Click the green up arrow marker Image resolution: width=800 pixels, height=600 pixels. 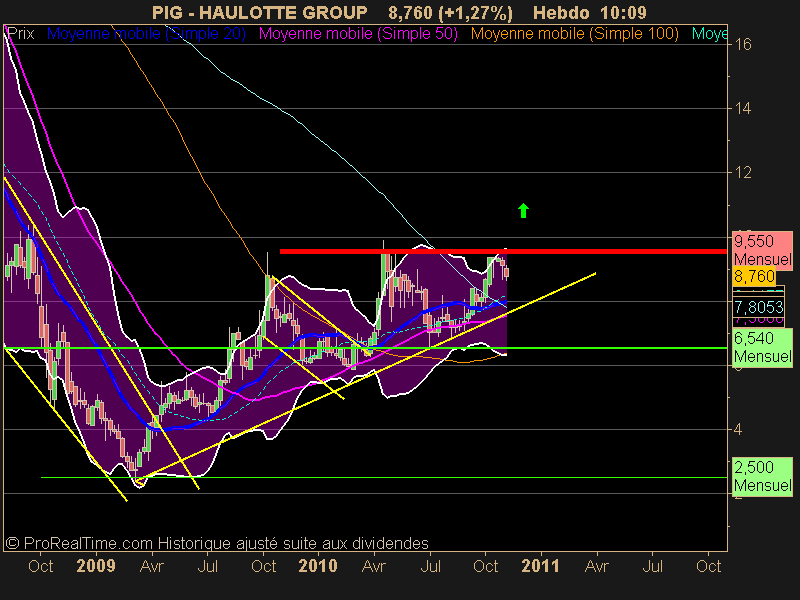click(523, 210)
